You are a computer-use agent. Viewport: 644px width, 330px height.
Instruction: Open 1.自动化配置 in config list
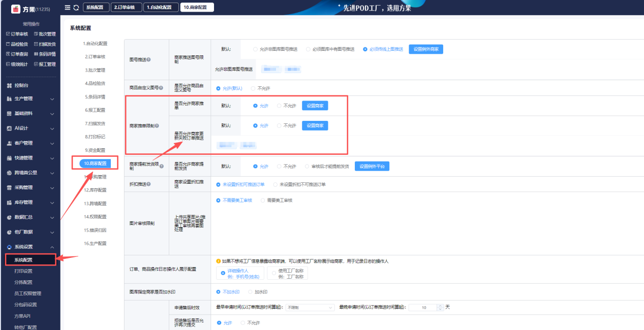pos(95,44)
